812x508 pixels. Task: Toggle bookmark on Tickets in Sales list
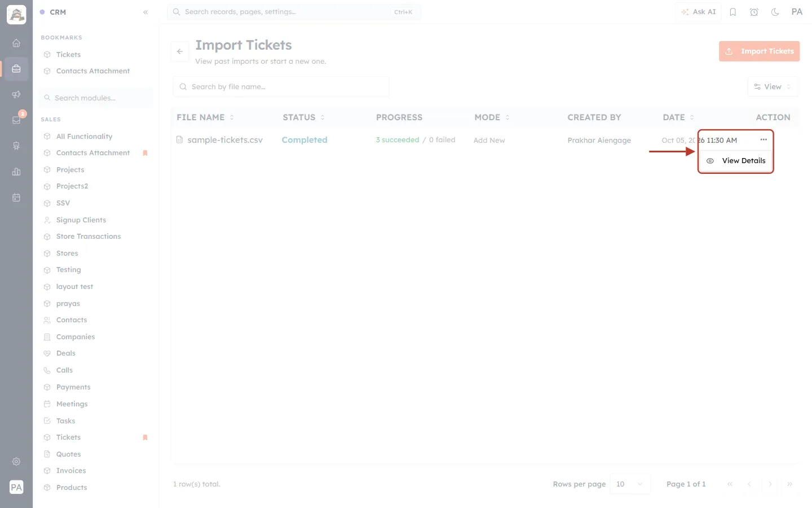(145, 437)
